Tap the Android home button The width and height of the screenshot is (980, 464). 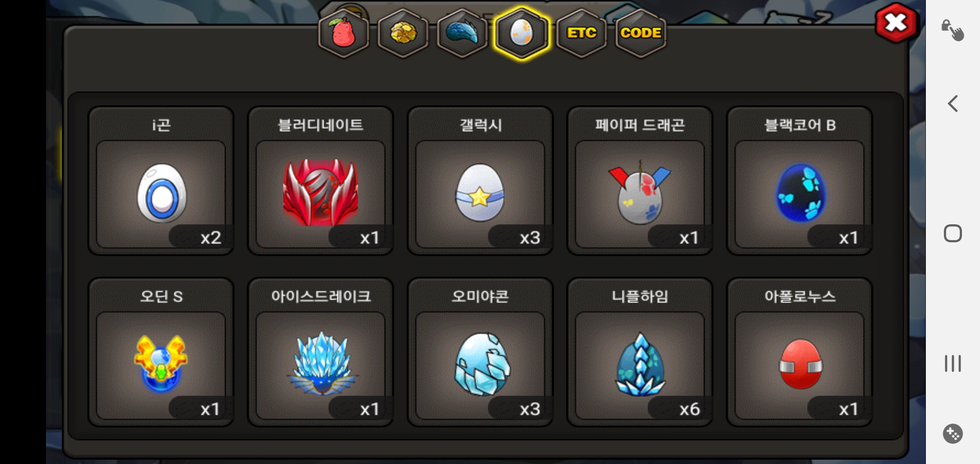(x=953, y=233)
